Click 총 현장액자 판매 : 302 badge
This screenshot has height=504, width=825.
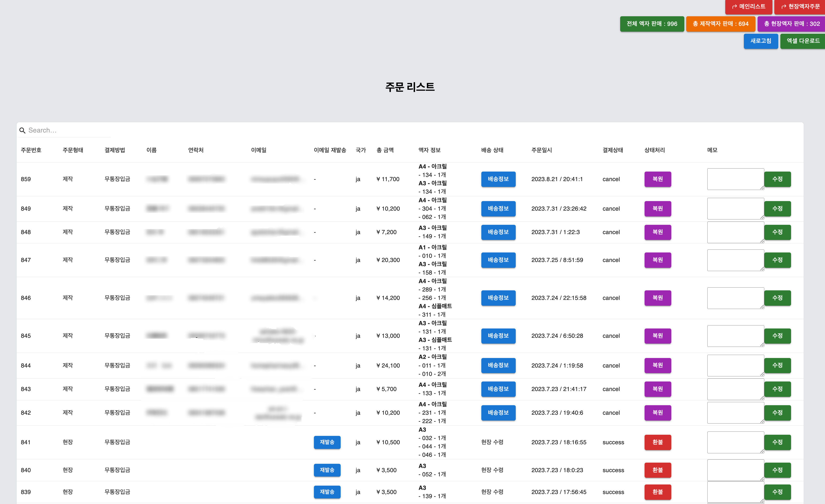pyautogui.click(x=791, y=24)
